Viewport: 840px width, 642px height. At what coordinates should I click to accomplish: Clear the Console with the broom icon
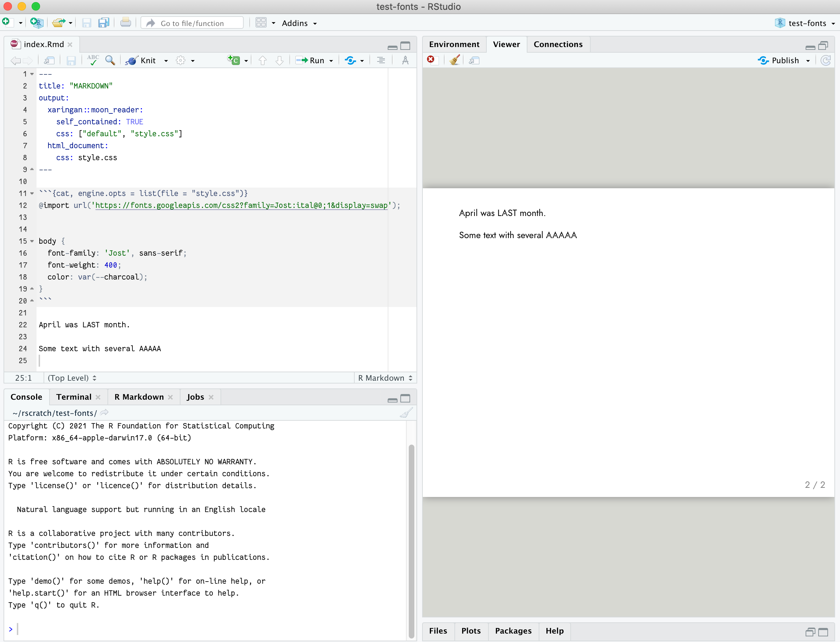pyautogui.click(x=406, y=413)
